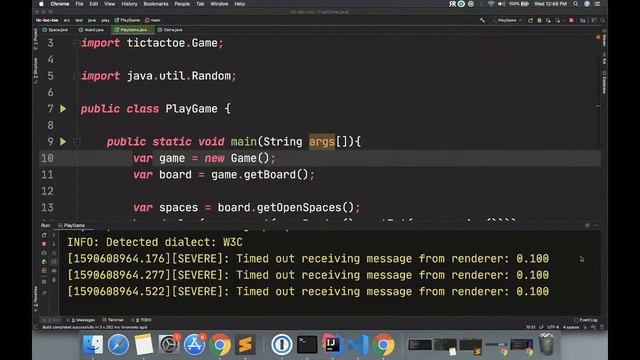The image size is (640, 360).
Task: Open App Store from the Dock
Action: click(194, 344)
